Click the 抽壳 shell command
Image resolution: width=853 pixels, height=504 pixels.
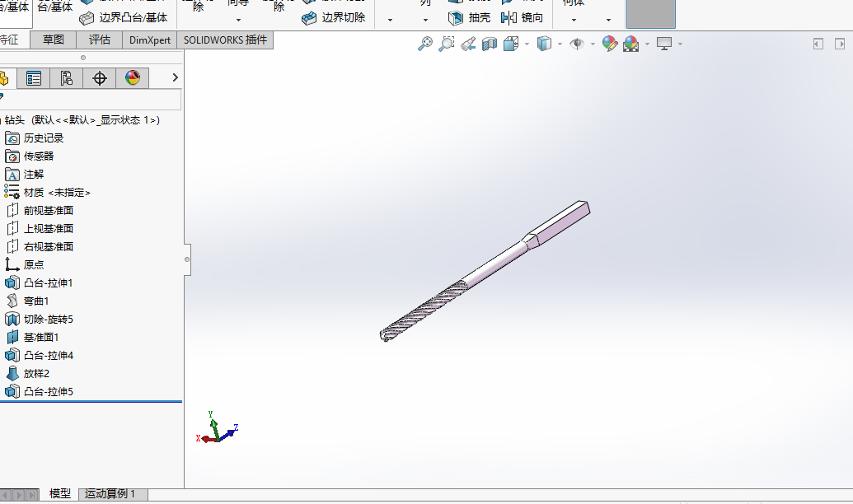(x=469, y=18)
